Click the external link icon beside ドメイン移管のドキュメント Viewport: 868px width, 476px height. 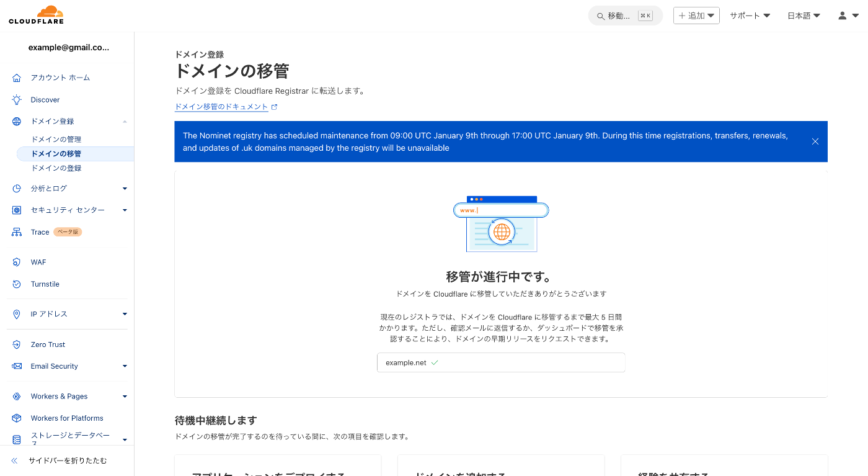pos(275,107)
